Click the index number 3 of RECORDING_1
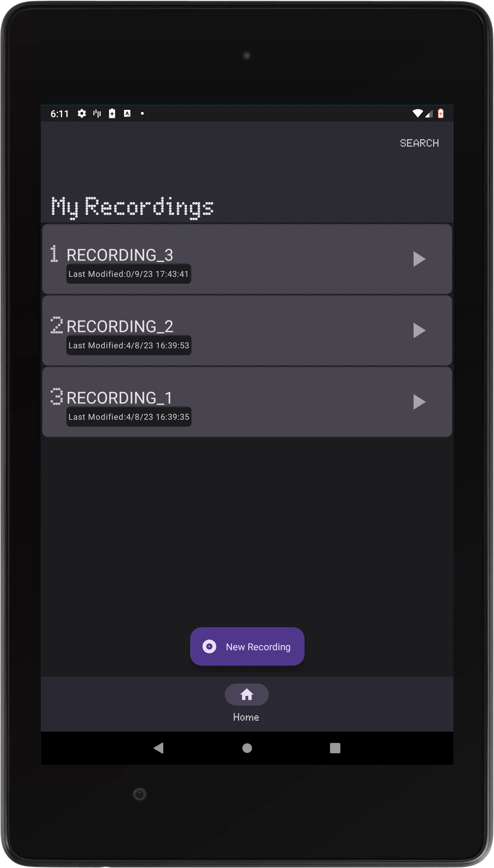This screenshot has height=868, width=494. (x=57, y=396)
